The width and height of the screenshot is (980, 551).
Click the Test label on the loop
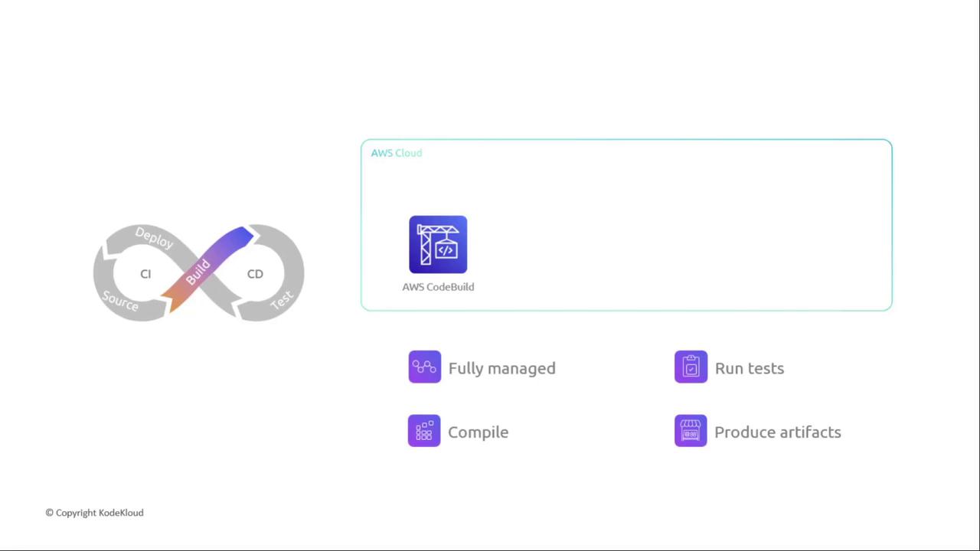282,299
